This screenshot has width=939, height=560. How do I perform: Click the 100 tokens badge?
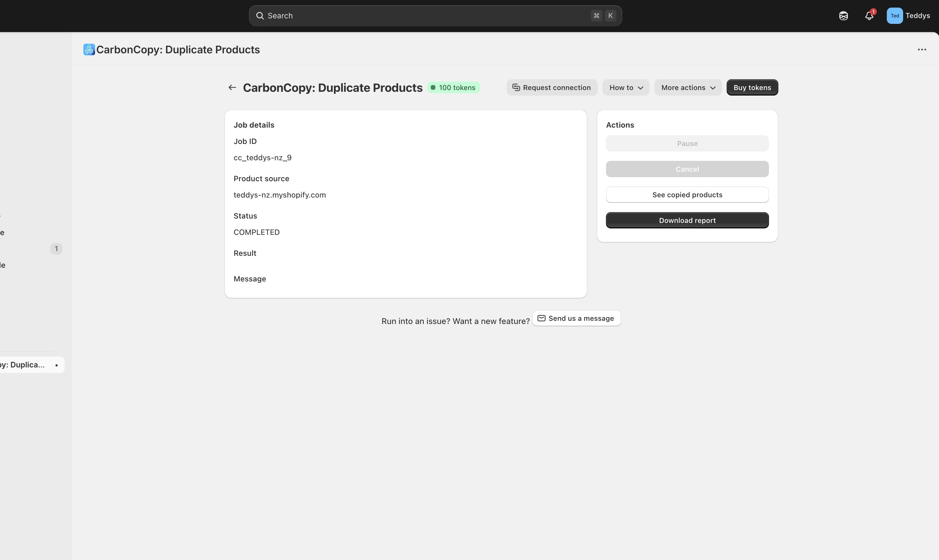[453, 87]
